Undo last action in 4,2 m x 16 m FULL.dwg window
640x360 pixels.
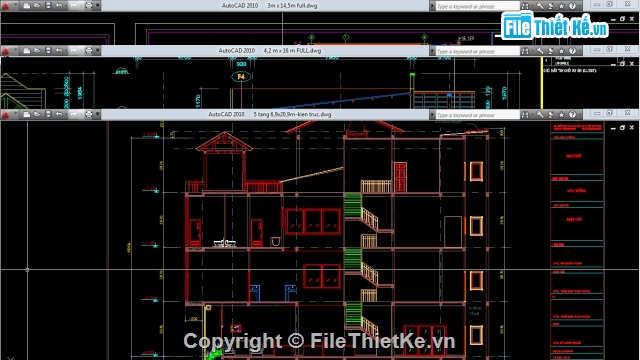click(59, 51)
